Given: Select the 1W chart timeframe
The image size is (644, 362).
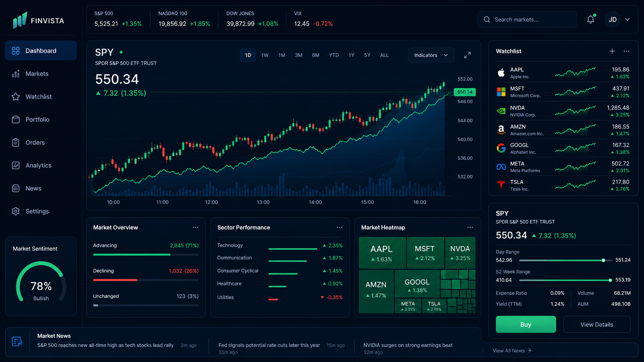Looking at the screenshot, I should click(265, 55).
